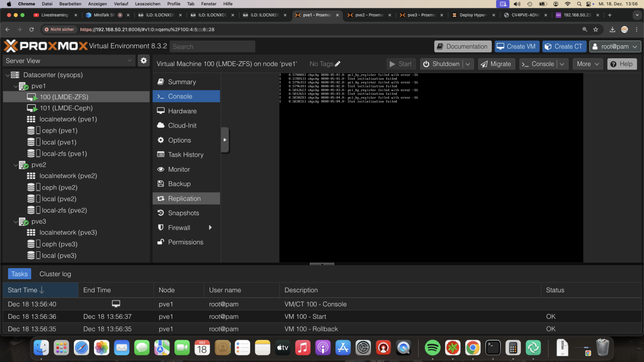
Task: Open Spotify from the Dock
Action: click(432, 348)
